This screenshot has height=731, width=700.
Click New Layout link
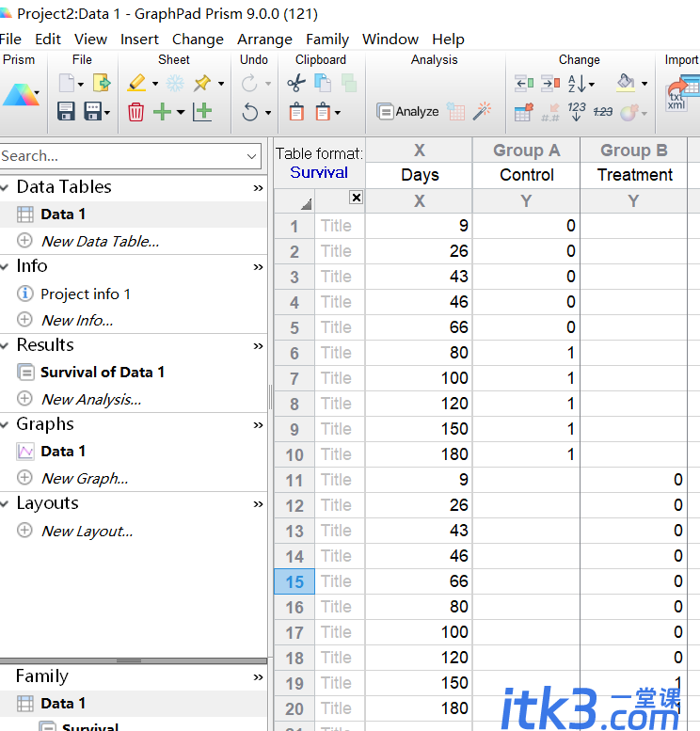pos(87,531)
